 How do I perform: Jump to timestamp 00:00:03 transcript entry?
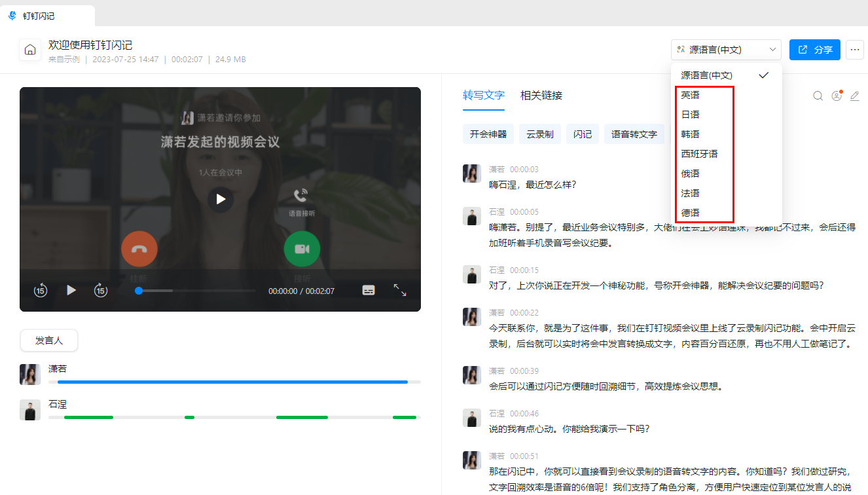point(524,170)
